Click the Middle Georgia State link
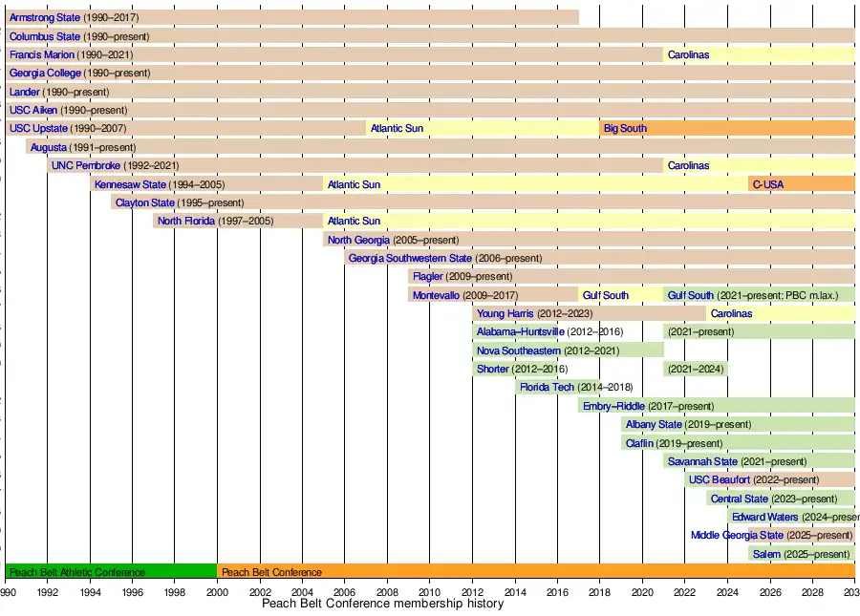The width and height of the screenshot is (860, 616). 737,535
